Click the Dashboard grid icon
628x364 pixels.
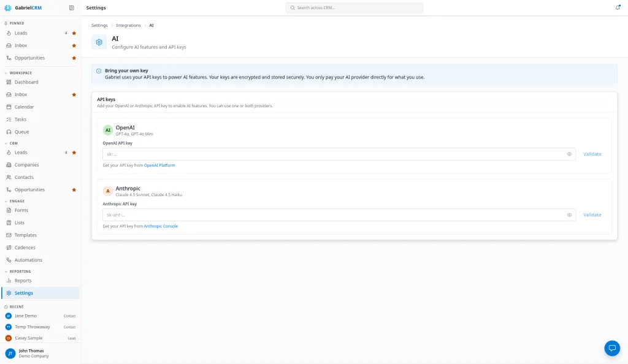coord(9,82)
